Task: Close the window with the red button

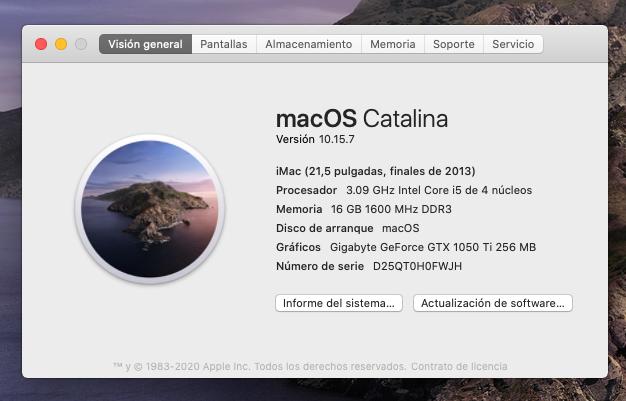Action: tap(41, 44)
